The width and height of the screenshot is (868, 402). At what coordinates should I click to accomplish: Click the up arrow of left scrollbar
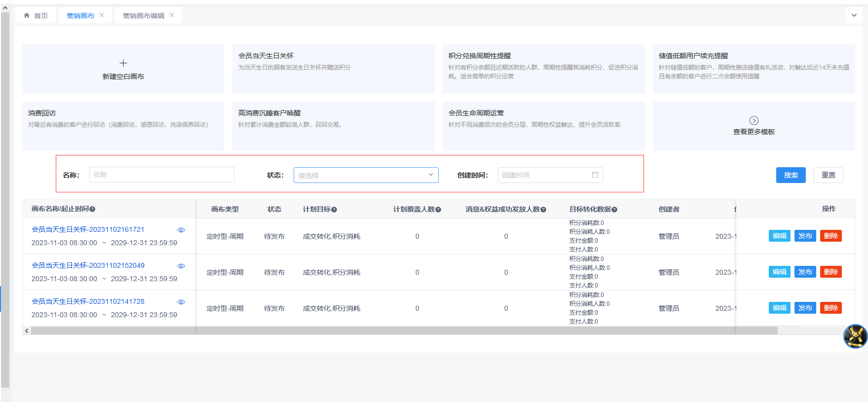coord(5,8)
